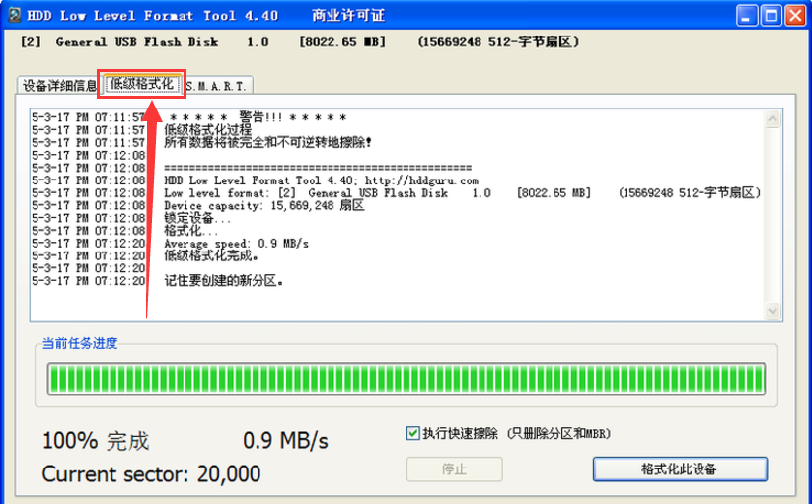Switch to the S.M.A.R.T. tab
Screen dimensions: 812x504
pos(217,86)
